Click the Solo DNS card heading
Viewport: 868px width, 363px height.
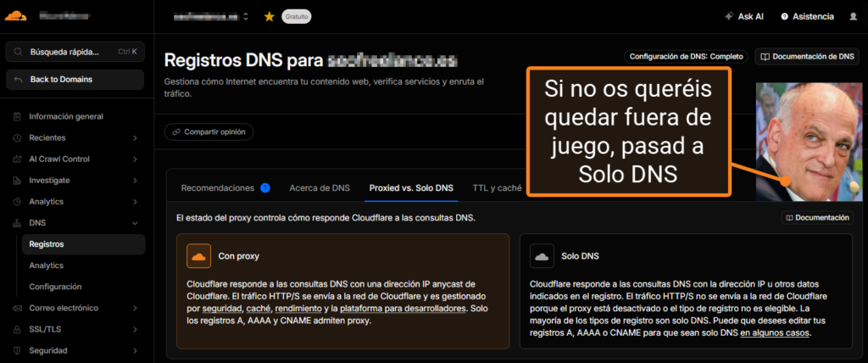tap(580, 257)
